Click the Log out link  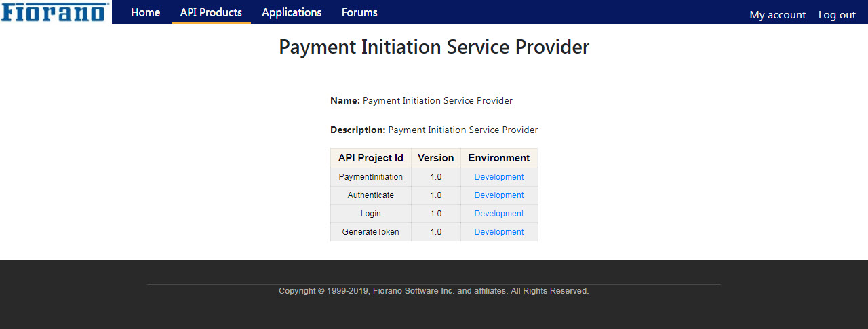(837, 15)
